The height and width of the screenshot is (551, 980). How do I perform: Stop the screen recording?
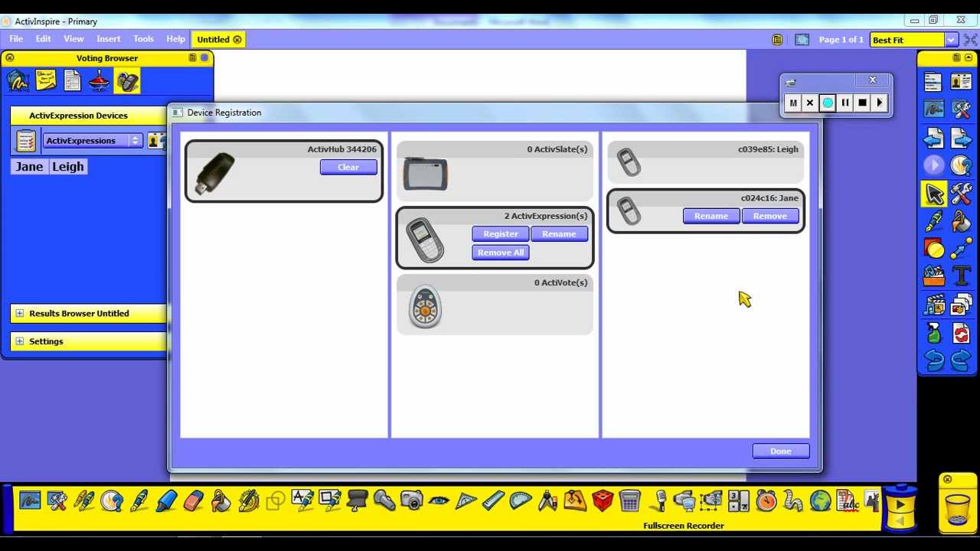point(862,103)
